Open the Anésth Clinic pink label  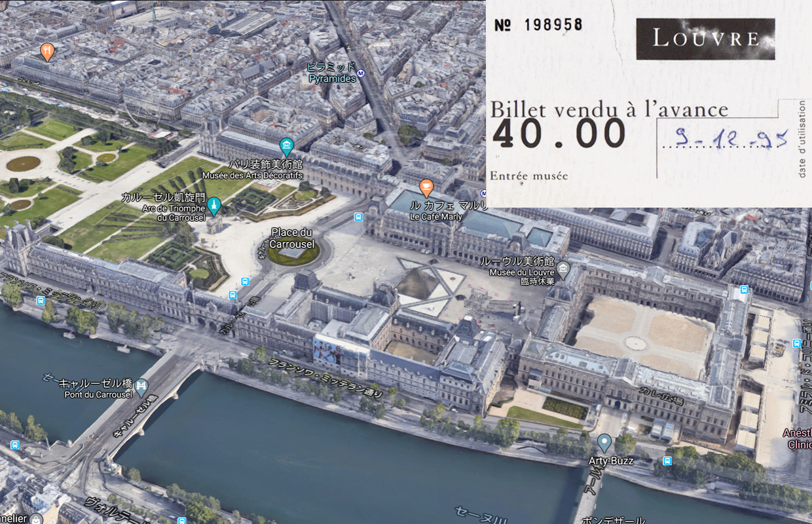coord(796,438)
